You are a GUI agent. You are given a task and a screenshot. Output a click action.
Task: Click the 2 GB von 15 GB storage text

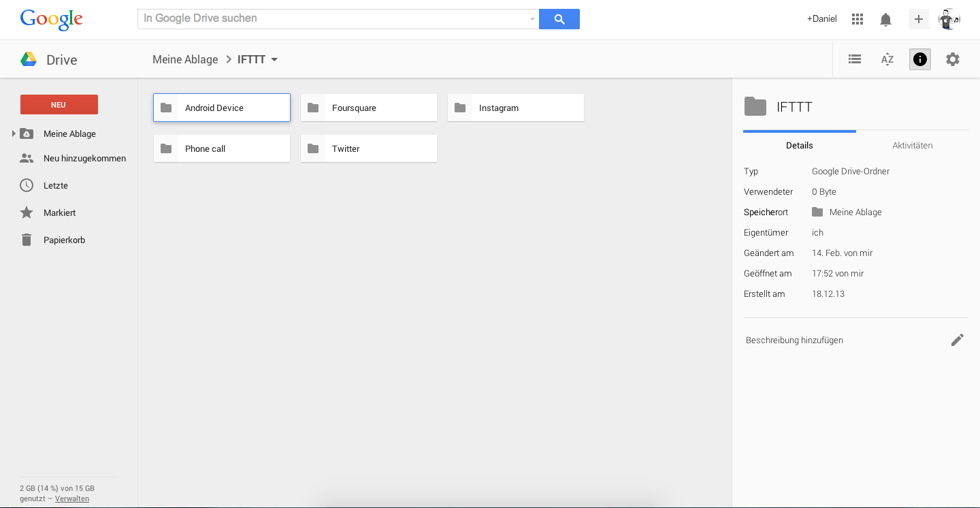click(x=57, y=488)
